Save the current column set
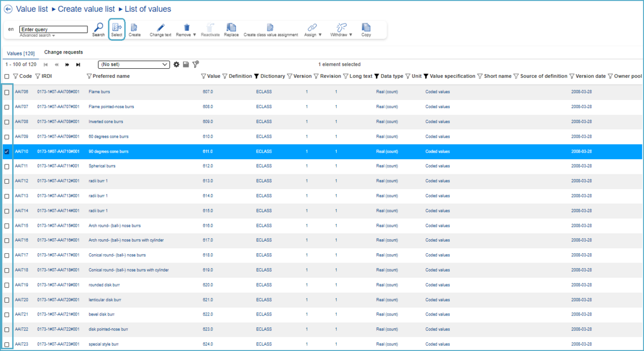The width and height of the screenshot is (644, 351). (x=186, y=65)
